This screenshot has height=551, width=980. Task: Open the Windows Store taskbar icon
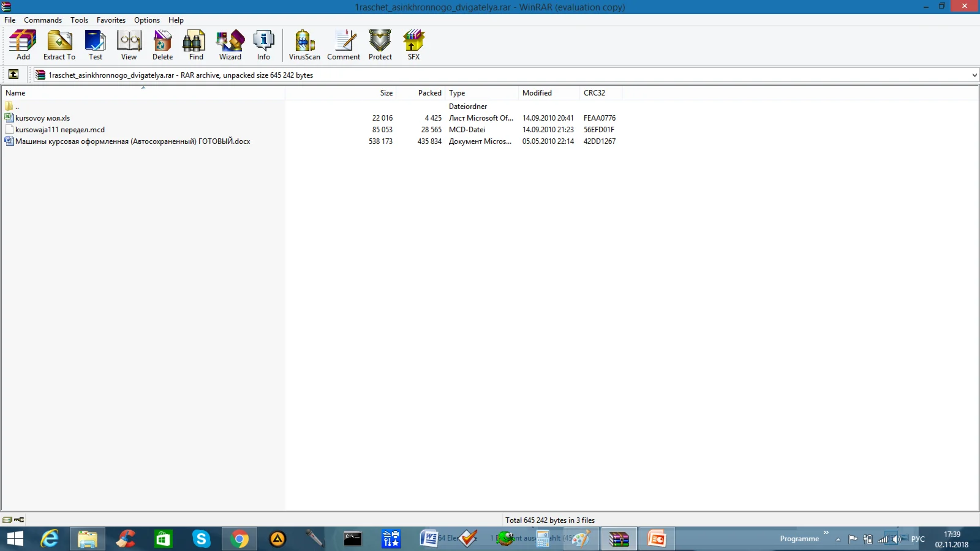click(164, 539)
